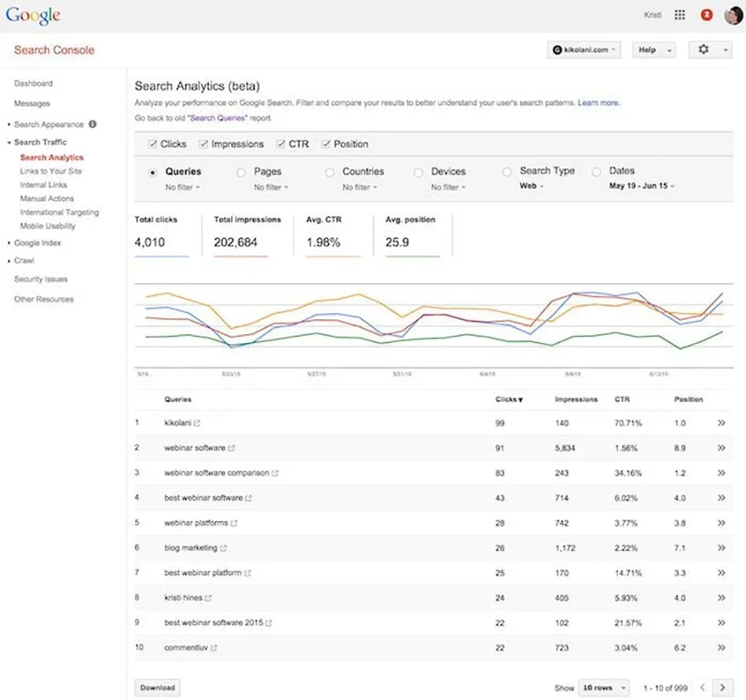Viewport: 746px width, 700px height.
Task: Uncheck the Position checkbox
Action: 326,144
